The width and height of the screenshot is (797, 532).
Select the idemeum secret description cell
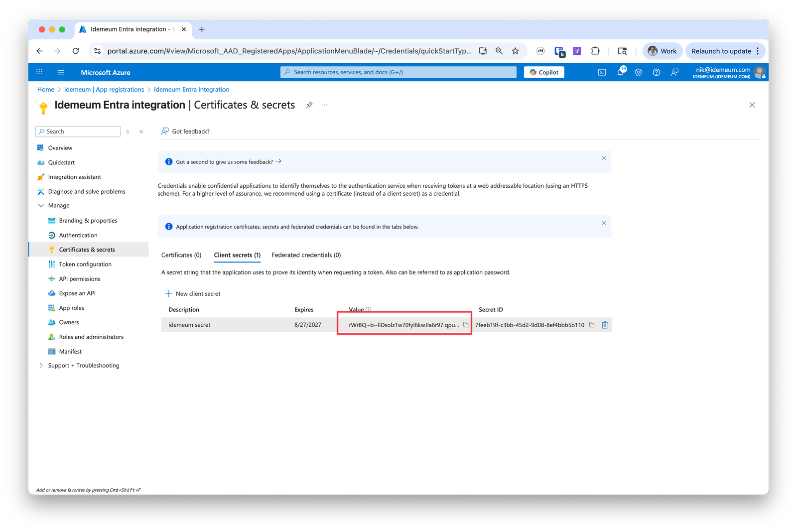point(189,325)
